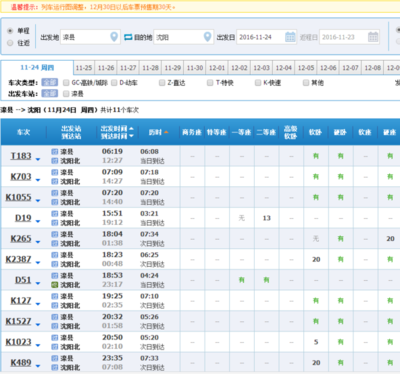Open train K1527 details link
This screenshot has width=400, height=374.
(x=18, y=321)
